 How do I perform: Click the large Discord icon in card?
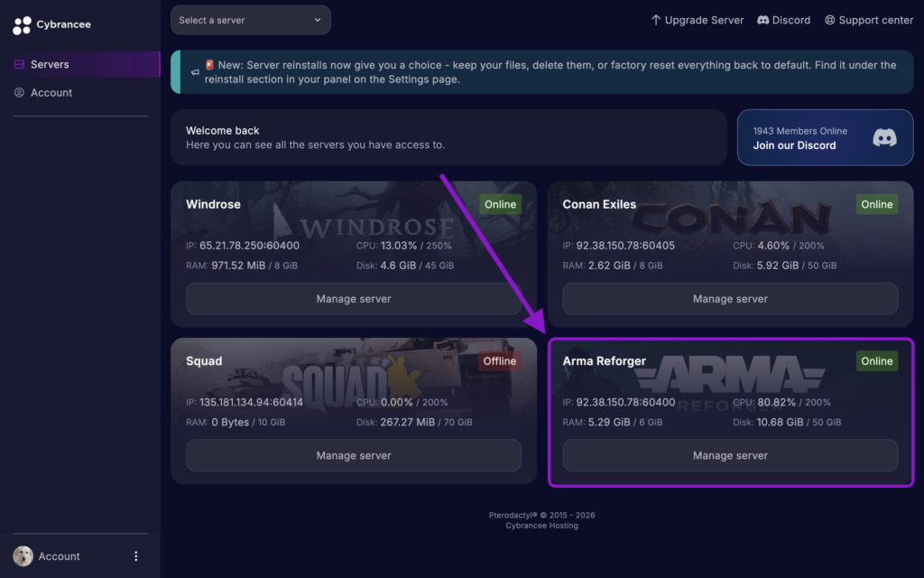[x=884, y=137]
